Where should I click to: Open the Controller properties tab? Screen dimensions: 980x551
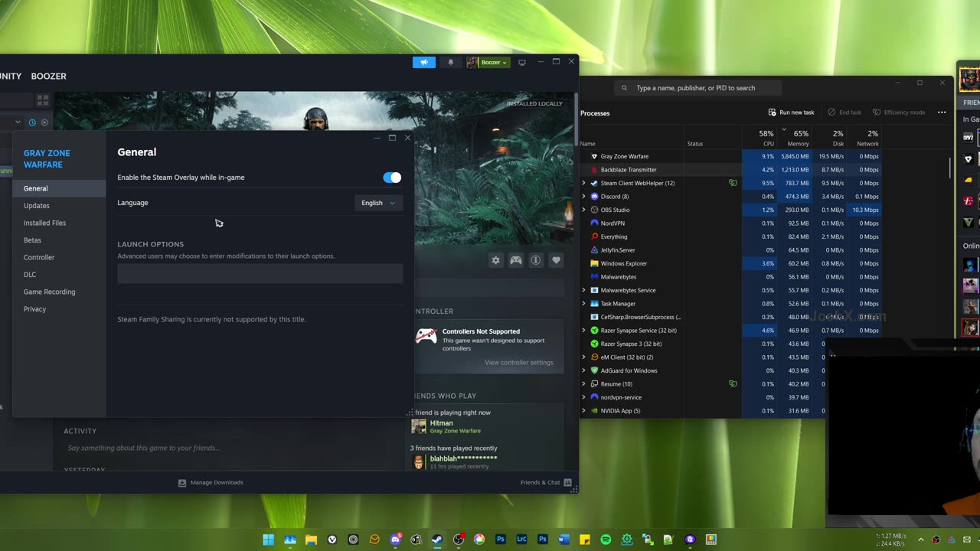[59, 257]
